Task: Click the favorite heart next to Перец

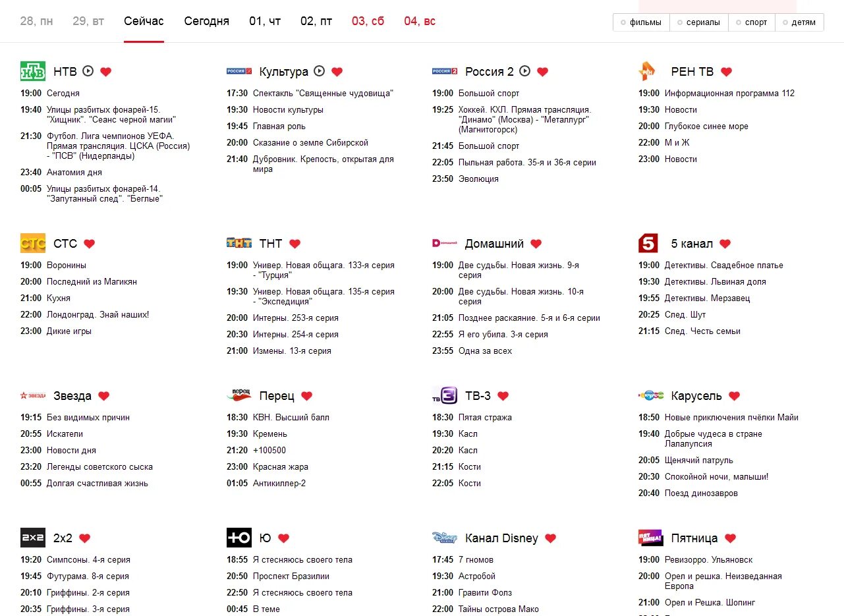Action: 306,396
